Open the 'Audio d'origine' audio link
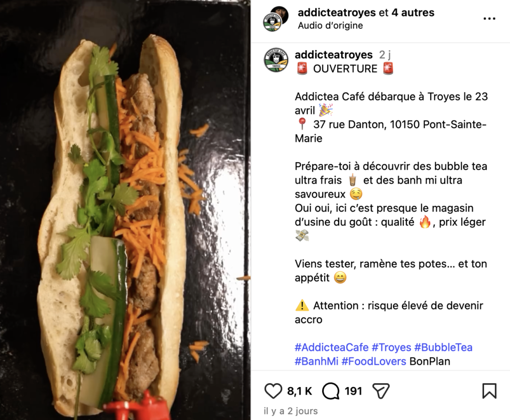The image size is (510, 420). point(330,25)
